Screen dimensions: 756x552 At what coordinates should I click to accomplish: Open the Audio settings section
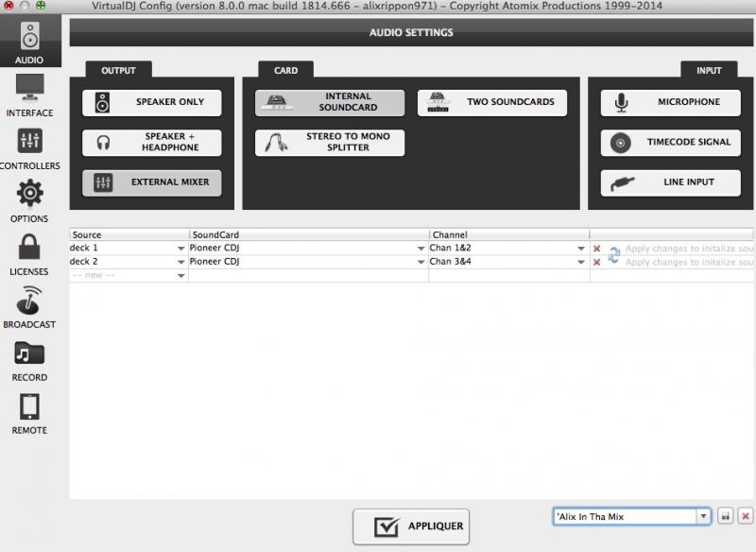[x=30, y=43]
